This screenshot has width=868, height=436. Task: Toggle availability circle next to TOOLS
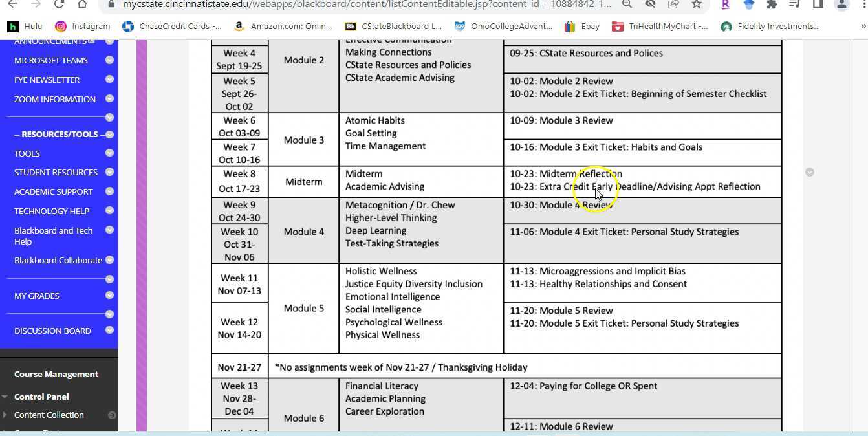coord(109,153)
